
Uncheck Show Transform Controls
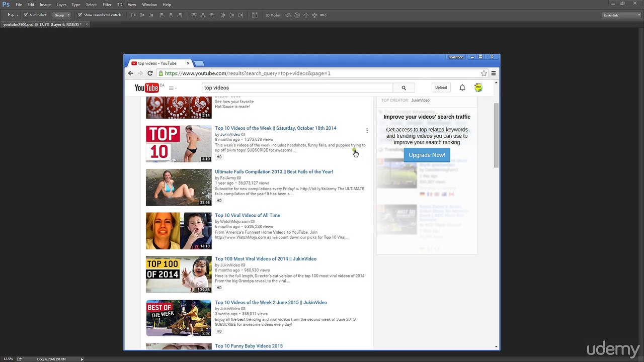coord(80,15)
